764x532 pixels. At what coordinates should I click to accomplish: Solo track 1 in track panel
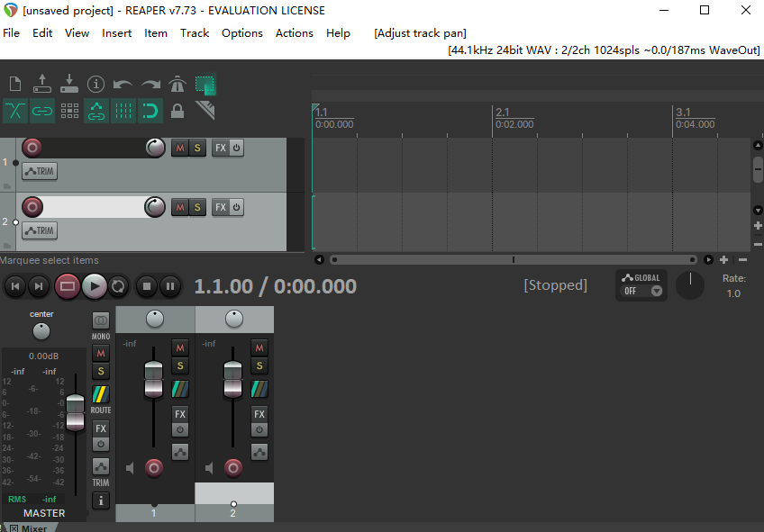tap(197, 148)
